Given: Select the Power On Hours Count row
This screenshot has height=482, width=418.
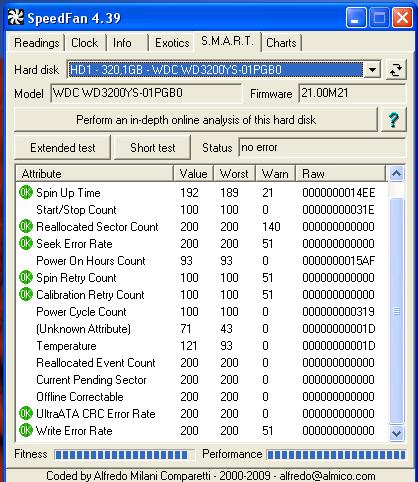Looking at the screenshot, I should pos(202,261).
